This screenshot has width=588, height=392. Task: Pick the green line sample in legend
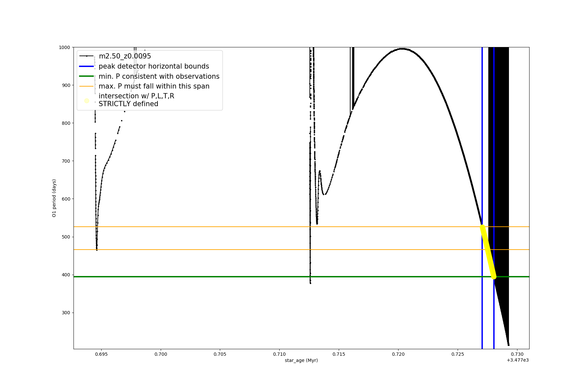pyautogui.click(x=87, y=76)
